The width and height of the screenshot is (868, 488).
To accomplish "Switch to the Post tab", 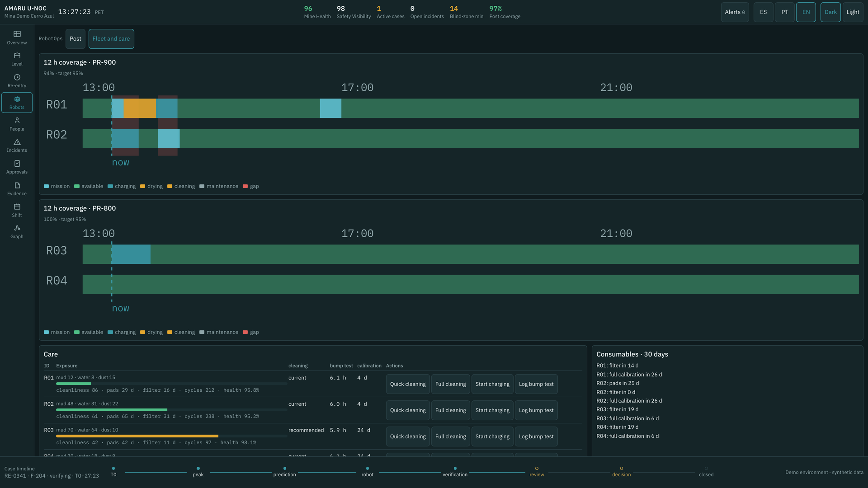I will pyautogui.click(x=75, y=39).
